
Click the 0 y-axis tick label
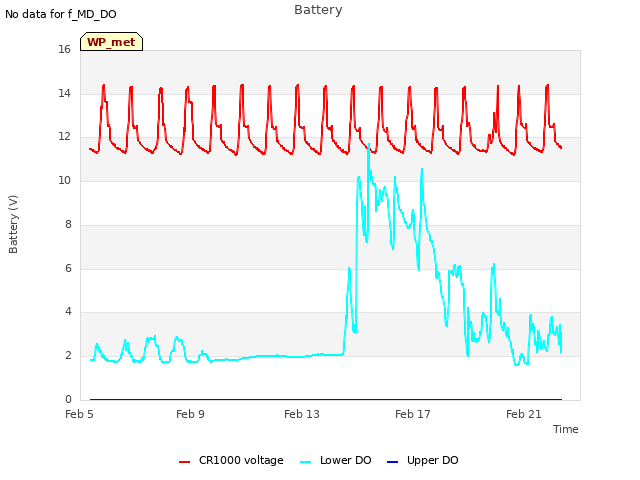(68, 399)
